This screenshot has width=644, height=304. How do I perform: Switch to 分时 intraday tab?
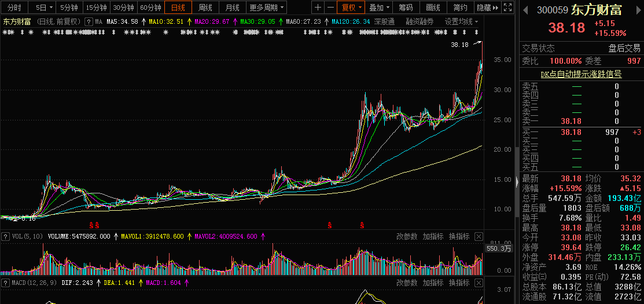[14, 8]
